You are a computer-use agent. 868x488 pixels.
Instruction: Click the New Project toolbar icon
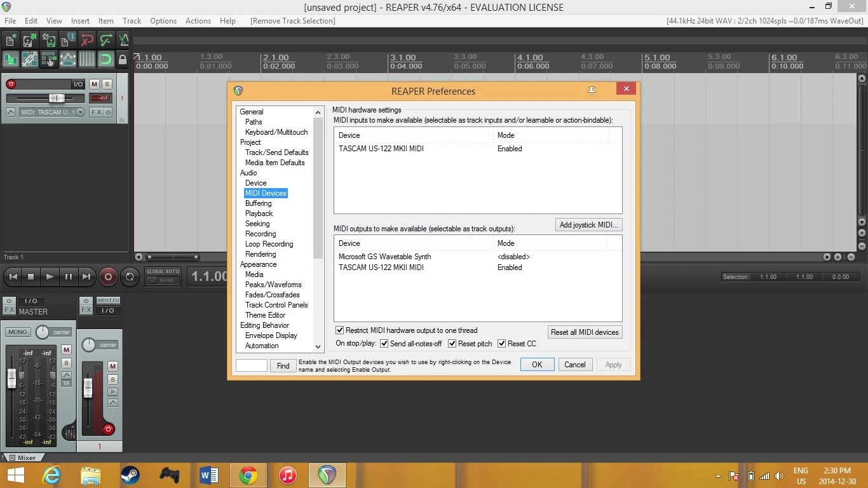[x=11, y=40]
